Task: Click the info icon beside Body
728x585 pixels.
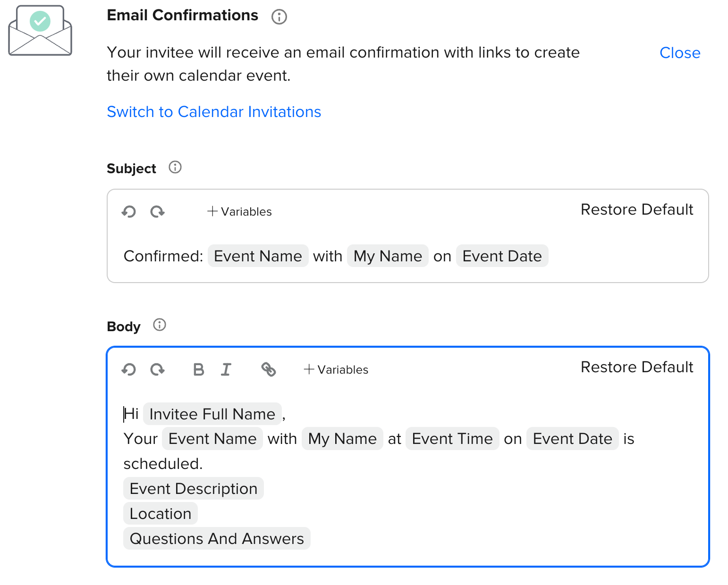Action: coord(160,325)
